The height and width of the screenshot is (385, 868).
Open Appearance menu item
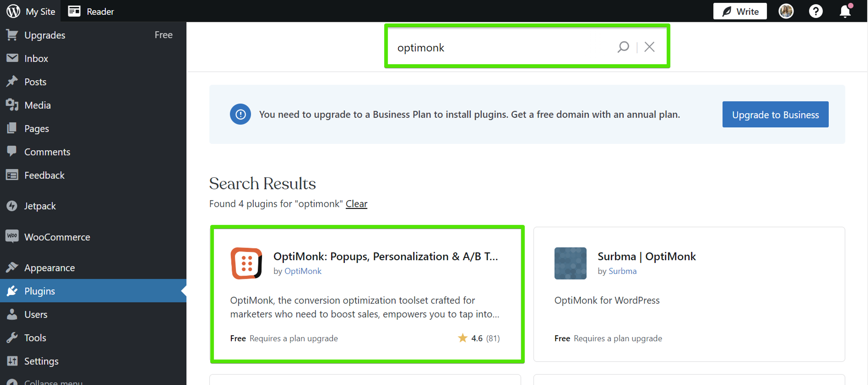click(93, 267)
